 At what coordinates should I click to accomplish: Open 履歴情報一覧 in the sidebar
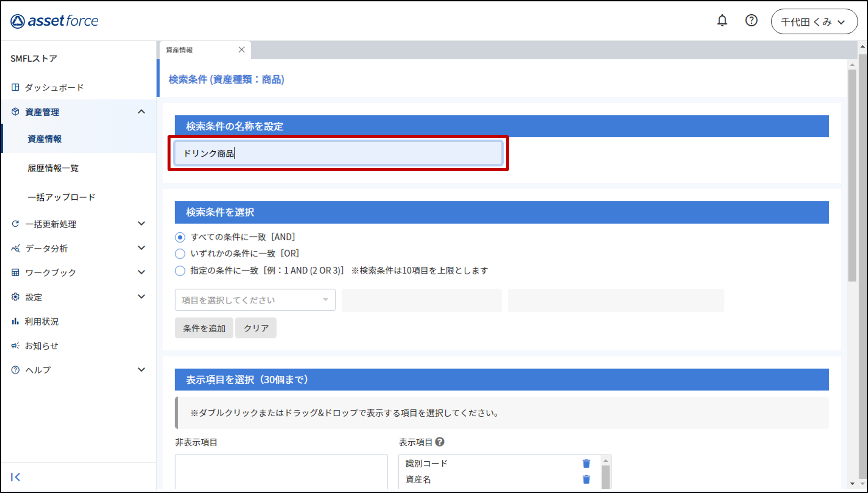pos(53,168)
